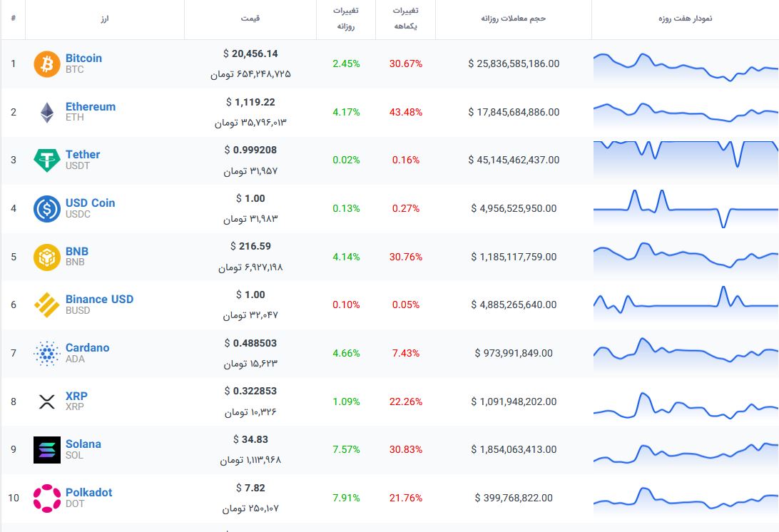View USD Coin seven-day sparkline chart

(686, 209)
